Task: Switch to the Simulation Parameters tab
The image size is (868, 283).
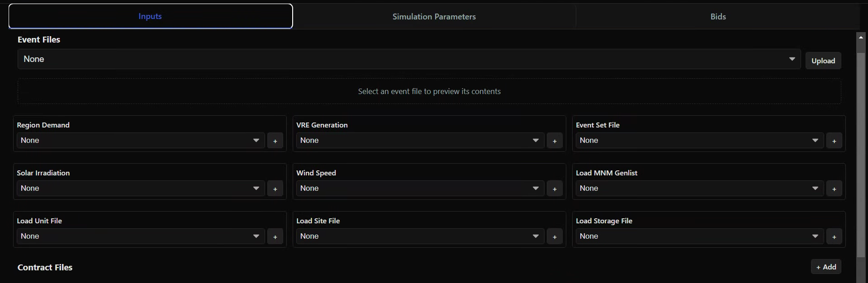Action: [434, 17]
